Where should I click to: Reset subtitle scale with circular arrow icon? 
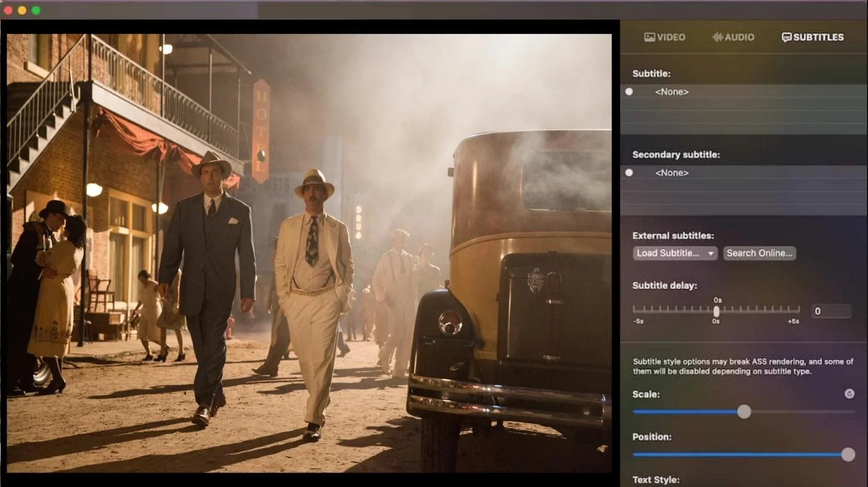[x=849, y=393]
